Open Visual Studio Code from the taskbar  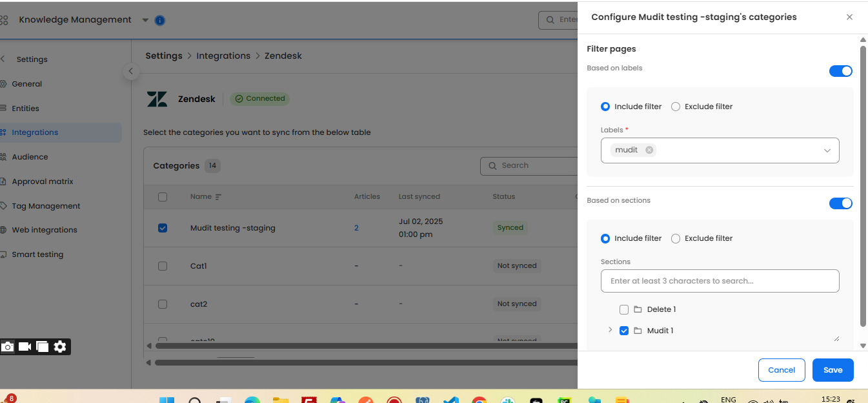tap(450, 400)
